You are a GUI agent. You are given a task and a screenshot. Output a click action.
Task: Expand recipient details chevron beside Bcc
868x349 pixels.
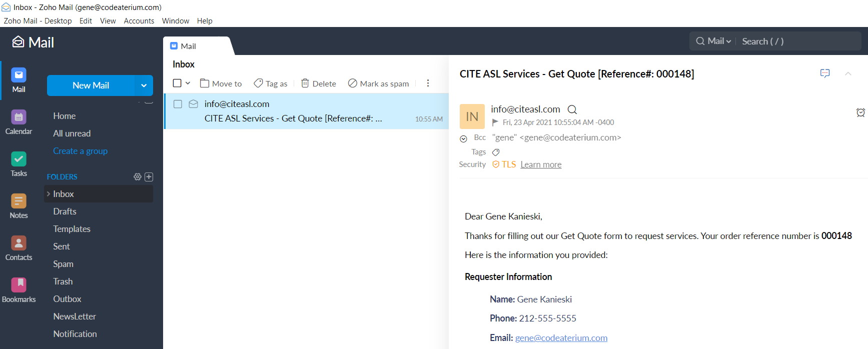[463, 139]
